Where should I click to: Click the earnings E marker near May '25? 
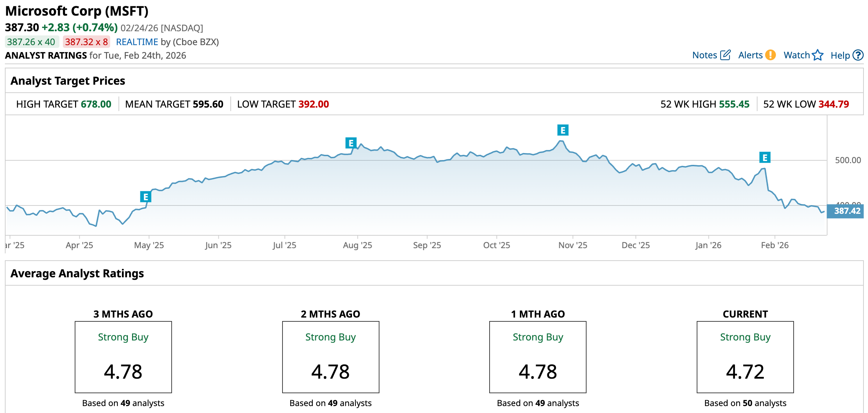pyautogui.click(x=146, y=197)
